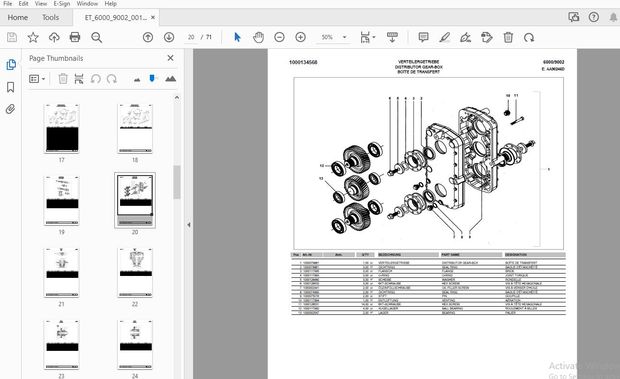This screenshot has height=379, width=620.
Task: Click the print pages icon in thumbnails panel
Action: click(79, 79)
